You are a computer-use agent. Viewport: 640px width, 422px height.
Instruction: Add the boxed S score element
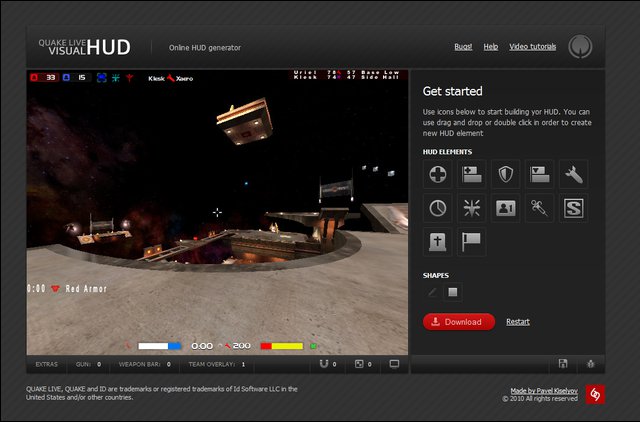573,208
